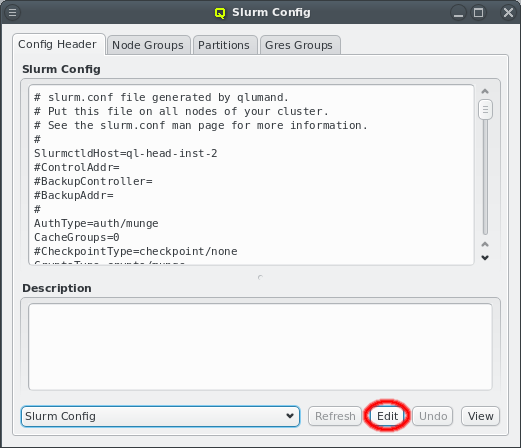Click the down arrow below config scrollbar
Screen dimensions: 521x448
pos(485,258)
